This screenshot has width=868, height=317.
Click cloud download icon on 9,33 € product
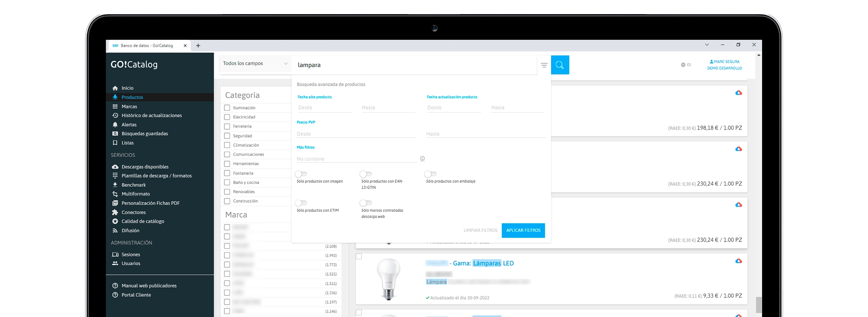[x=739, y=261]
